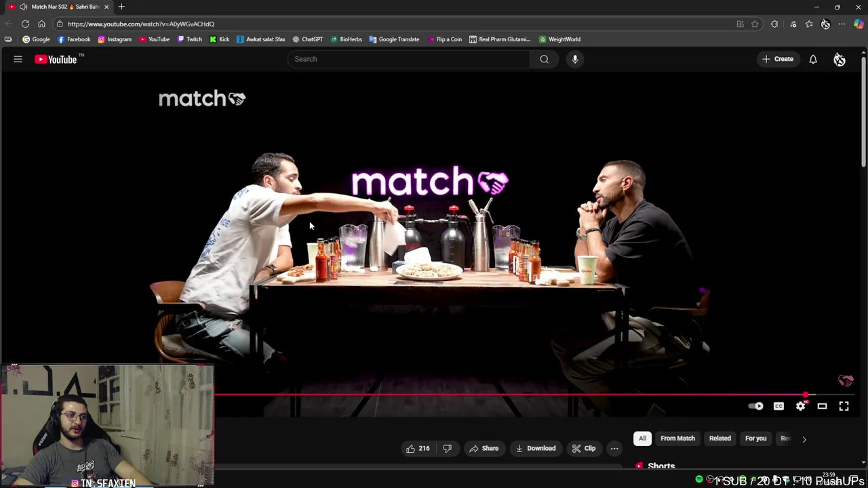This screenshot has height=488, width=868.
Task: Open the ChatGPT bookmark
Action: click(x=307, y=39)
